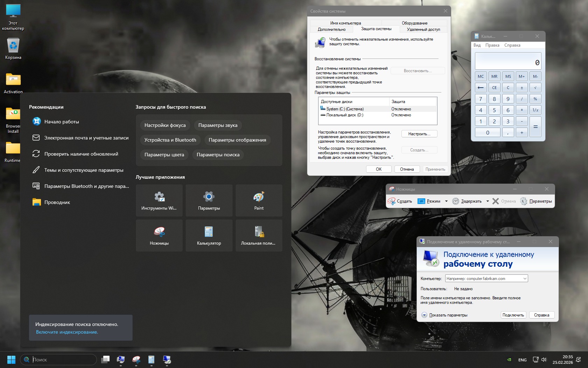Click Windows Start button on taskbar
588x368 pixels.
(11, 360)
